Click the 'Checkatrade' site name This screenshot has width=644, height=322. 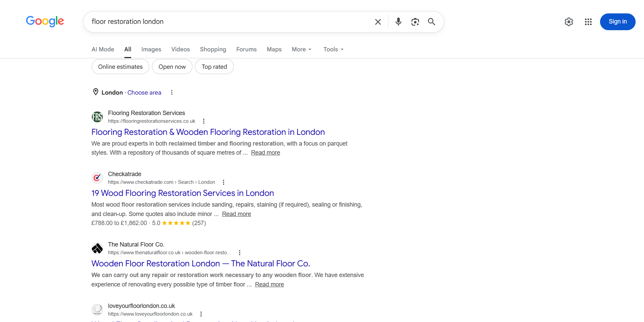(x=124, y=174)
